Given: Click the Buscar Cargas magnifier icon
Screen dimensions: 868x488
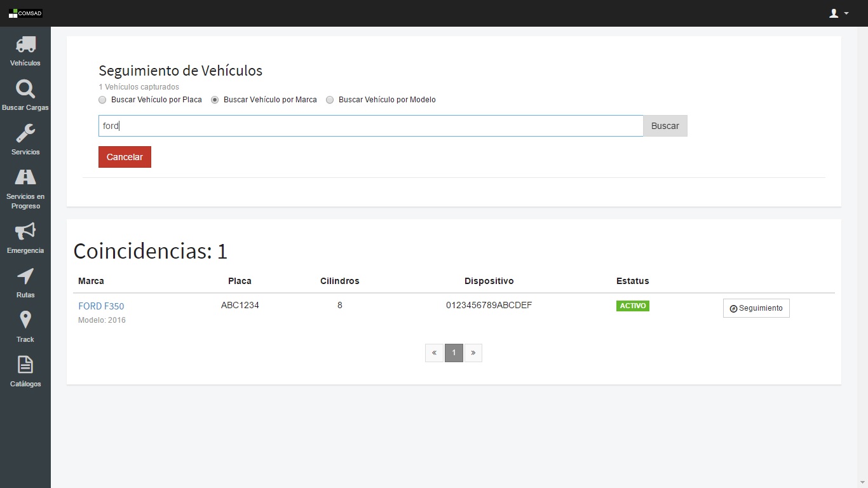Looking at the screenshot, I should tap(25, 89).
